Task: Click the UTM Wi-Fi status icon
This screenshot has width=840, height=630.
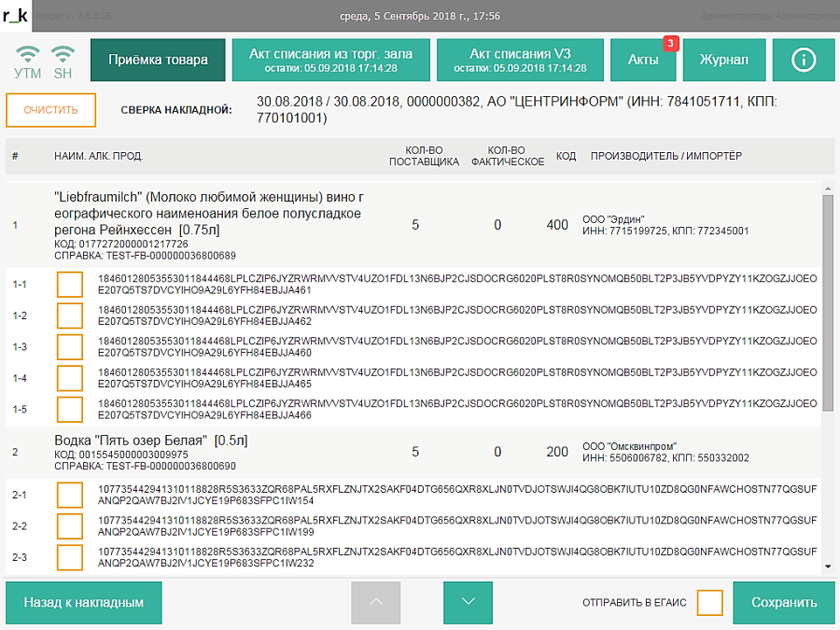Action: coord(28,54)
